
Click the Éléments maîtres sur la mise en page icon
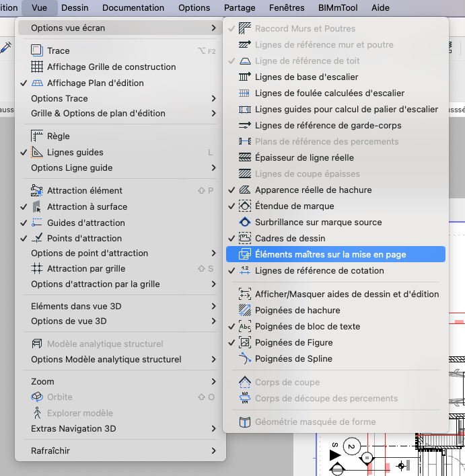[x=245, y=254]
